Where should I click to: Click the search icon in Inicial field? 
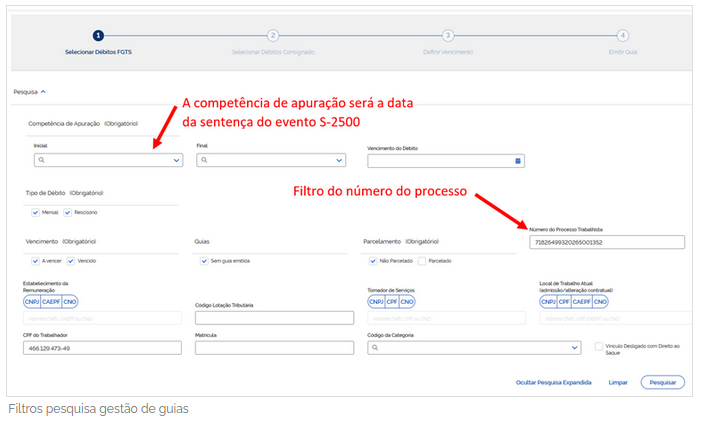click(41, 160)
